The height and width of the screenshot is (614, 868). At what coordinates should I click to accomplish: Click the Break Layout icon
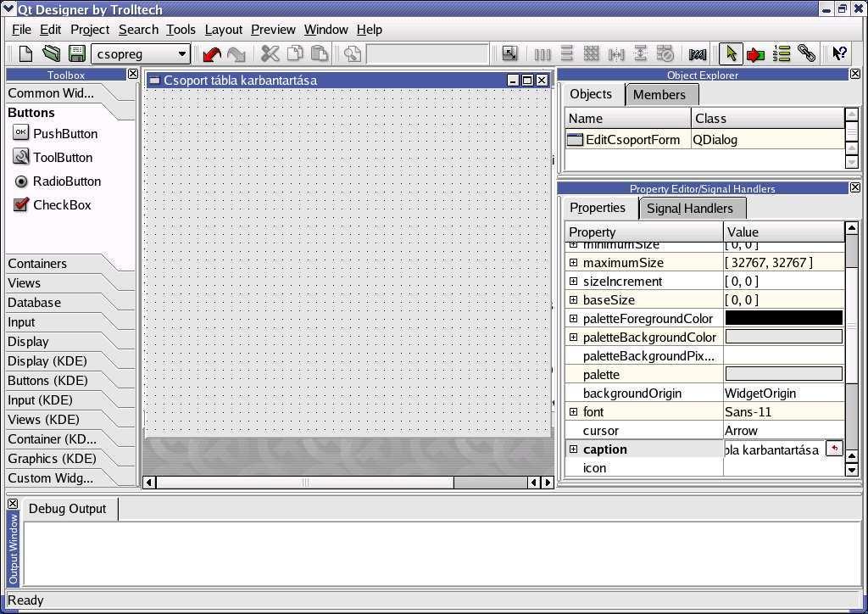(665, 53)
